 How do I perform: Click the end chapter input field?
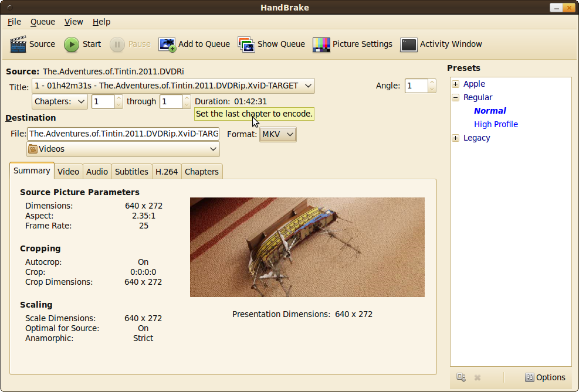pos(172,101)
